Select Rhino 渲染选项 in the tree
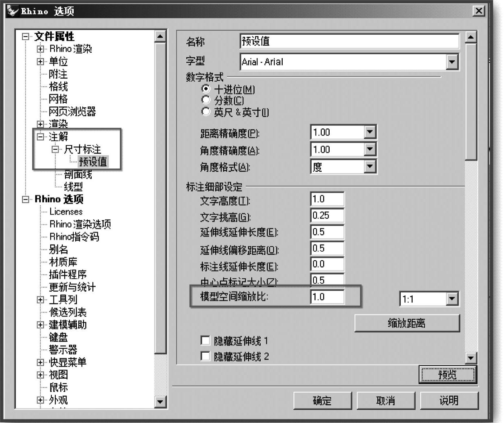Viewport: 504px width, 423px height. click(80, 224)
